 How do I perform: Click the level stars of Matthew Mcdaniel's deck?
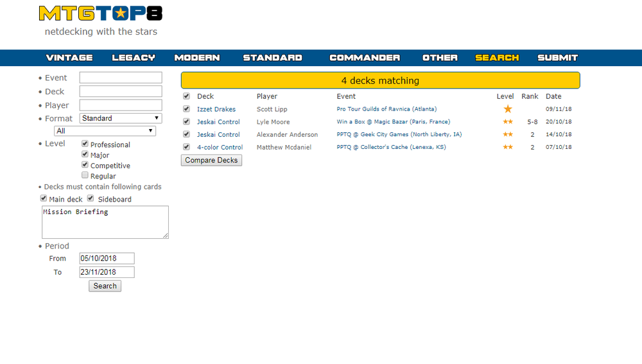point(508,147)
